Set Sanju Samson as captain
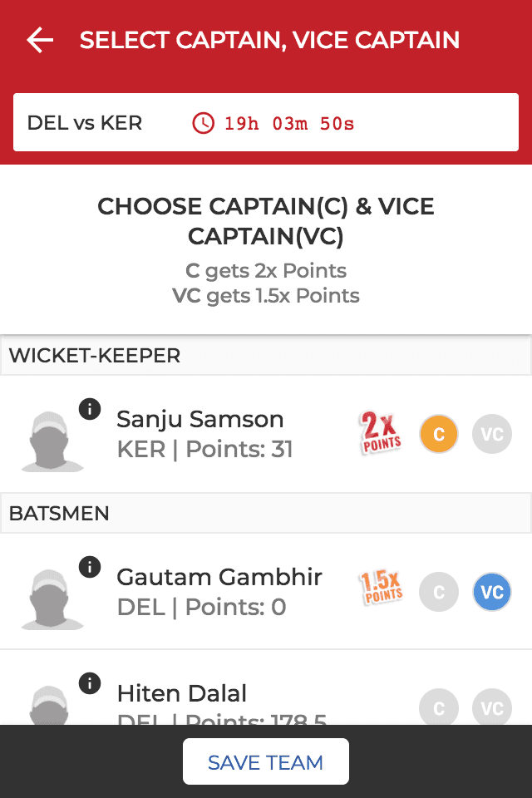 tap(439, 434)
